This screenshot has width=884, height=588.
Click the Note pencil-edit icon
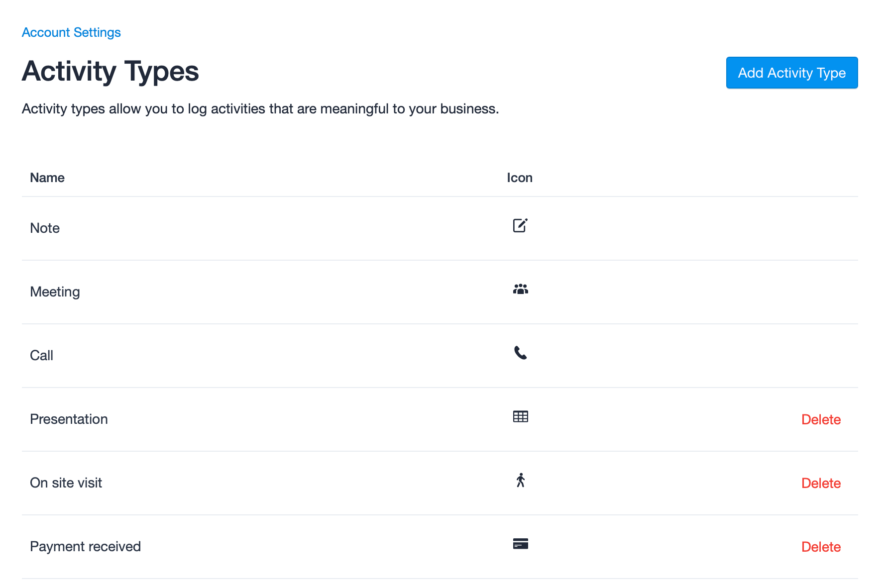point(520,225)
